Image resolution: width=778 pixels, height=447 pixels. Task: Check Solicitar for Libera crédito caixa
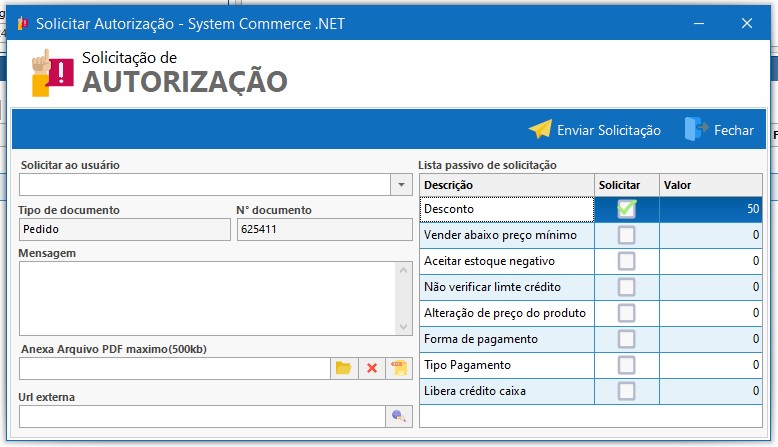[x=626, y=391]
